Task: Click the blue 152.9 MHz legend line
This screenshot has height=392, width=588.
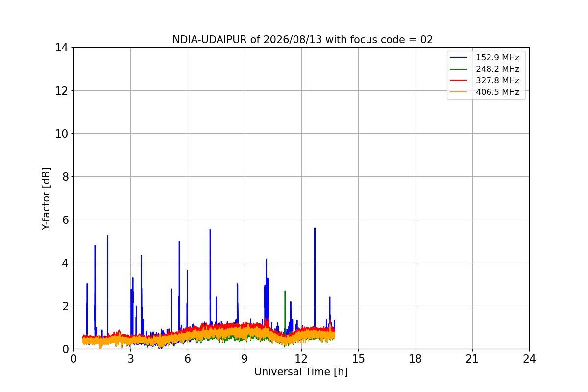Action: (460, 58)
